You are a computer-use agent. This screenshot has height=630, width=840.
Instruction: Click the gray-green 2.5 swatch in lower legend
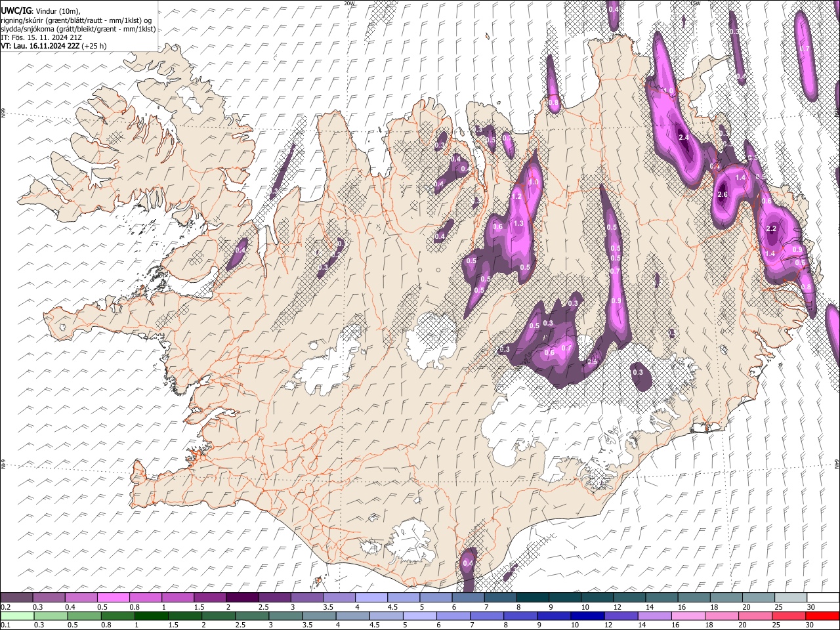tap(251, 616)
